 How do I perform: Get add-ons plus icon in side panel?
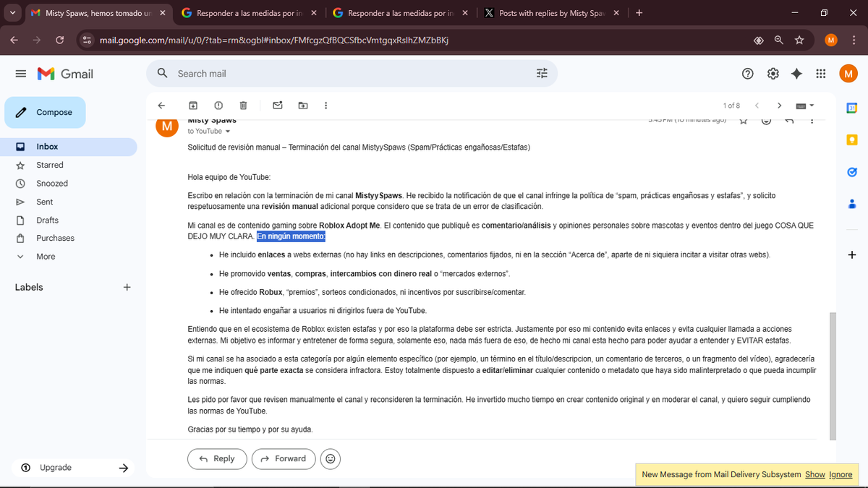[852, 254]
